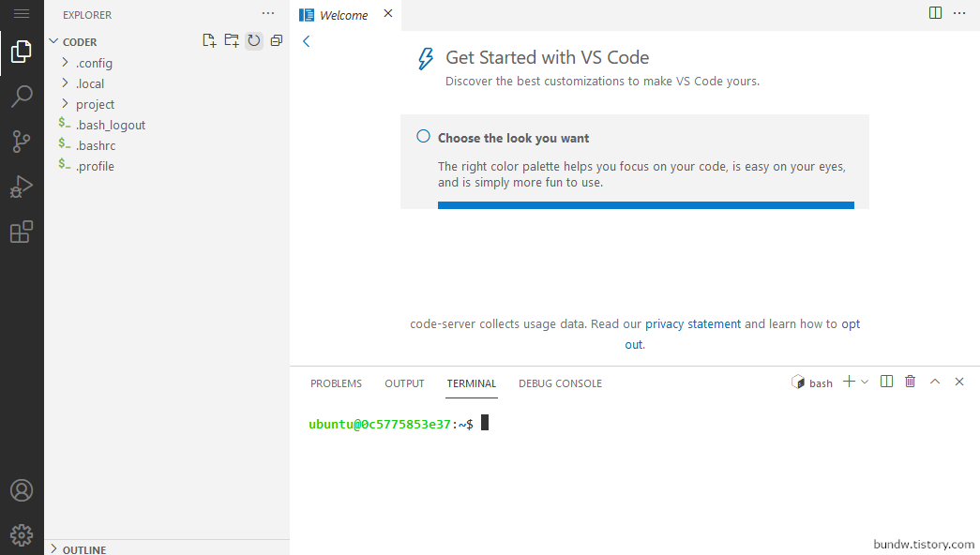
Task: Split the editor to the right
Action: (935, 13)
